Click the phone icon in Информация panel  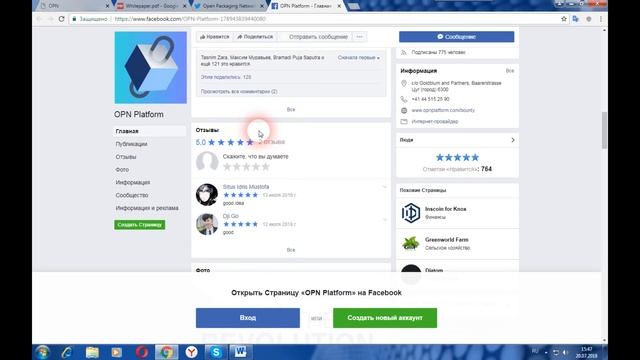pos(404,99)
